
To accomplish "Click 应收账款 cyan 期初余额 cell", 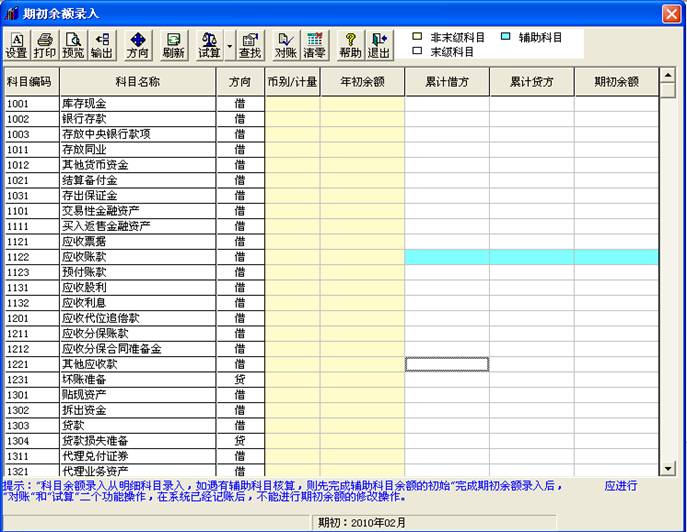I will (x=616, y=257).
